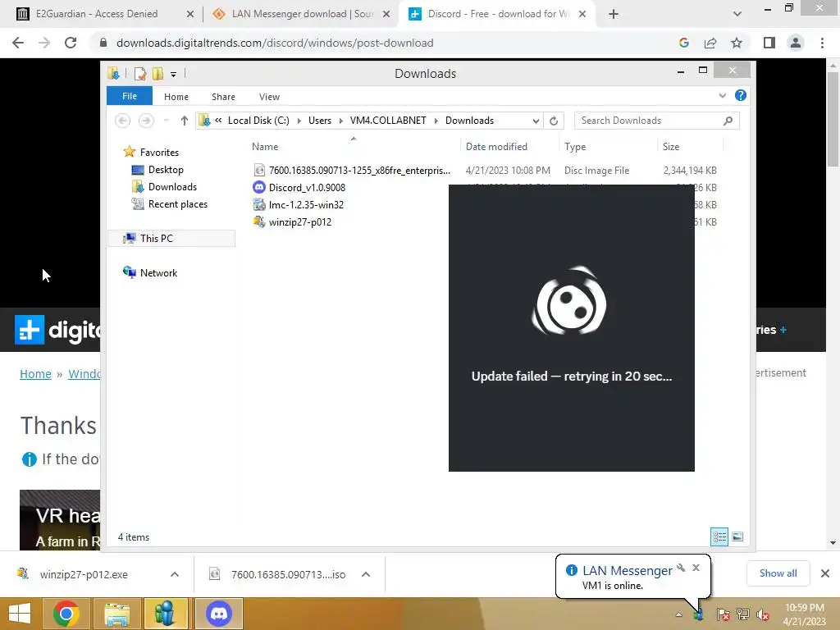Expand address bar history dropdown
The image size is (840, 630).
tap(535, 121)
